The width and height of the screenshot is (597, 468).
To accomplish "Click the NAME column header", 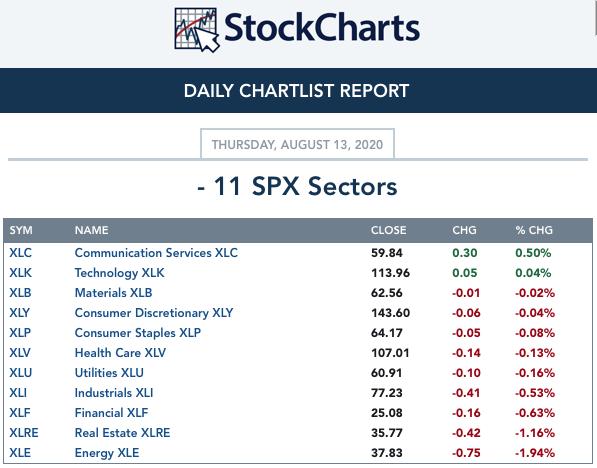I will point(91,230).
